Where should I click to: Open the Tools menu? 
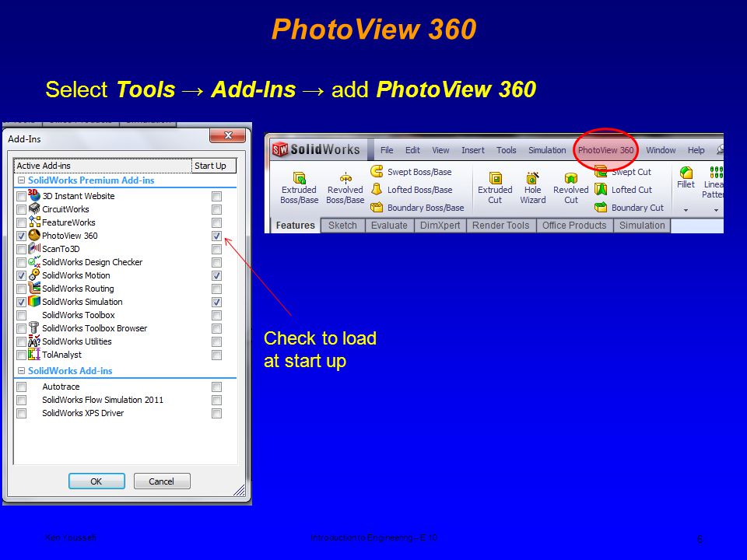pyautogui.click(x=507, y=150)
